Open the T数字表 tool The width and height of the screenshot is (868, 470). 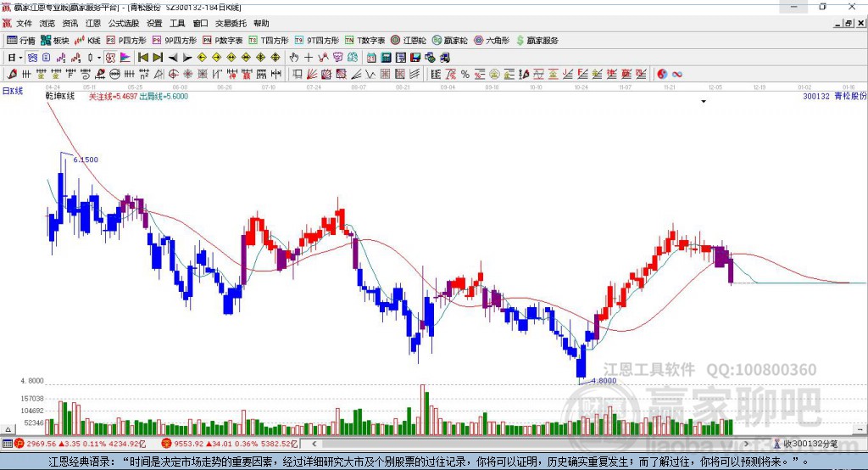(x=364, y=41)
